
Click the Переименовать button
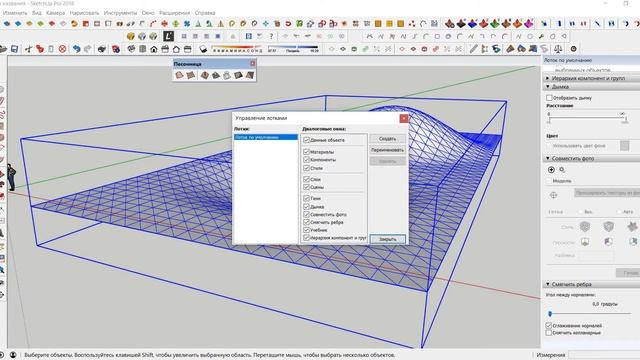coord(388,150)
